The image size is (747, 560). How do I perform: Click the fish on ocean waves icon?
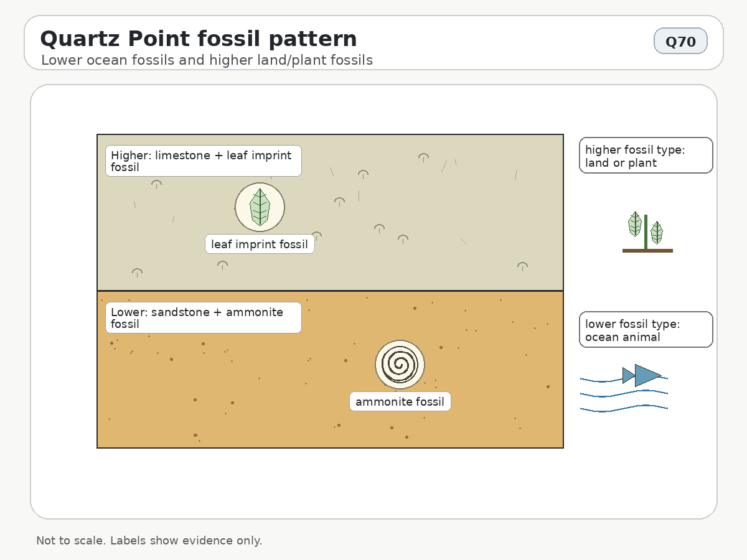(x=624, y=388)
